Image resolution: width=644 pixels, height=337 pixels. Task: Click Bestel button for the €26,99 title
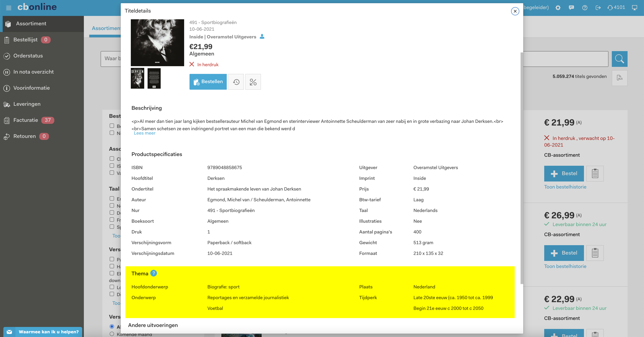[x=564, y=253]
